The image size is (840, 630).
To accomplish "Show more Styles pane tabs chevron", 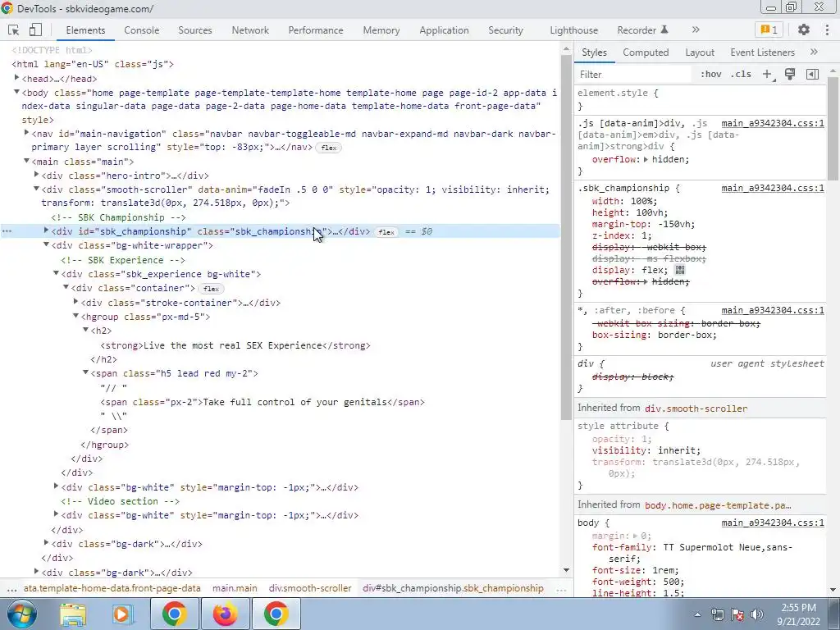I will coord(814,52).
